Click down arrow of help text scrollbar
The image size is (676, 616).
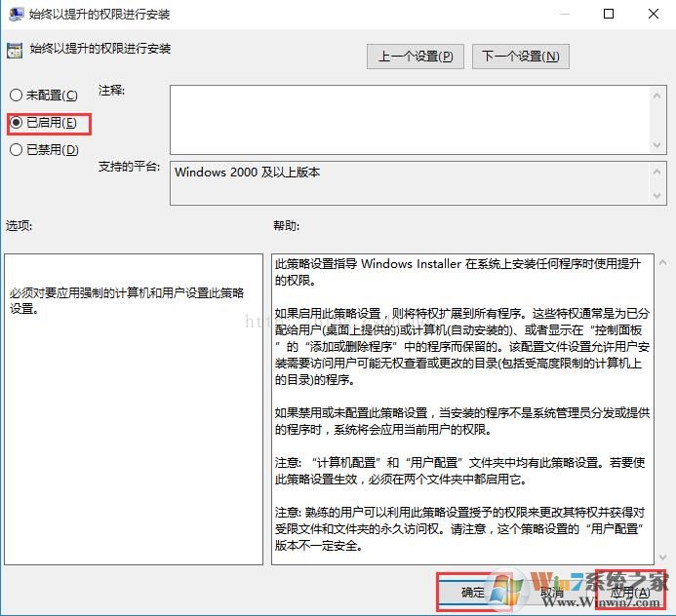tap(663, 558)
